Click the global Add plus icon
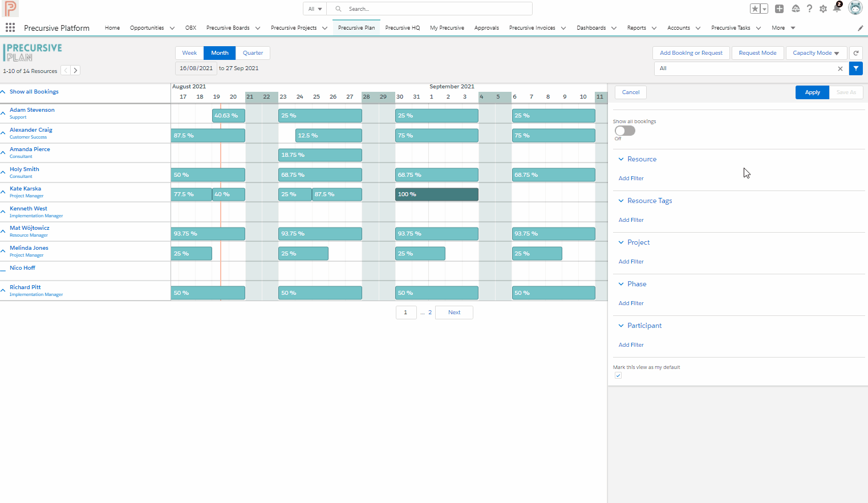Viewport: 868px width, 503px height. 779,9
